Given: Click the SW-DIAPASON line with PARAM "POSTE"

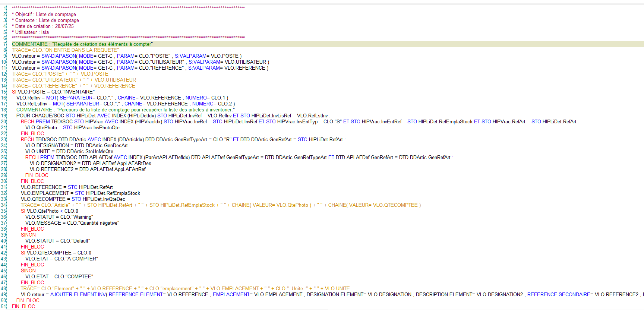Looking at the screenshot, I should (x=127, y=56).
